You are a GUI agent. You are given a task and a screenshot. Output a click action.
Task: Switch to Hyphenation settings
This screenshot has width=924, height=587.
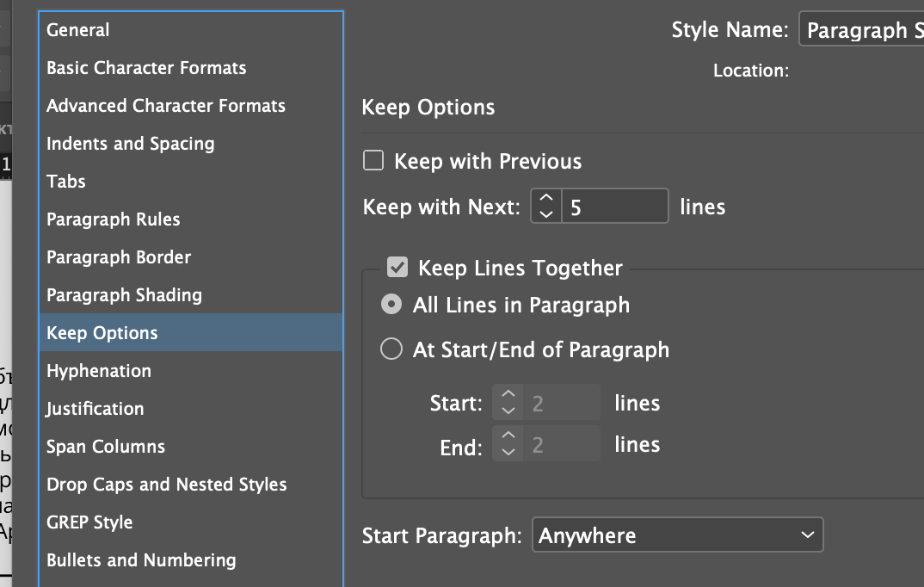pos(99,371)
